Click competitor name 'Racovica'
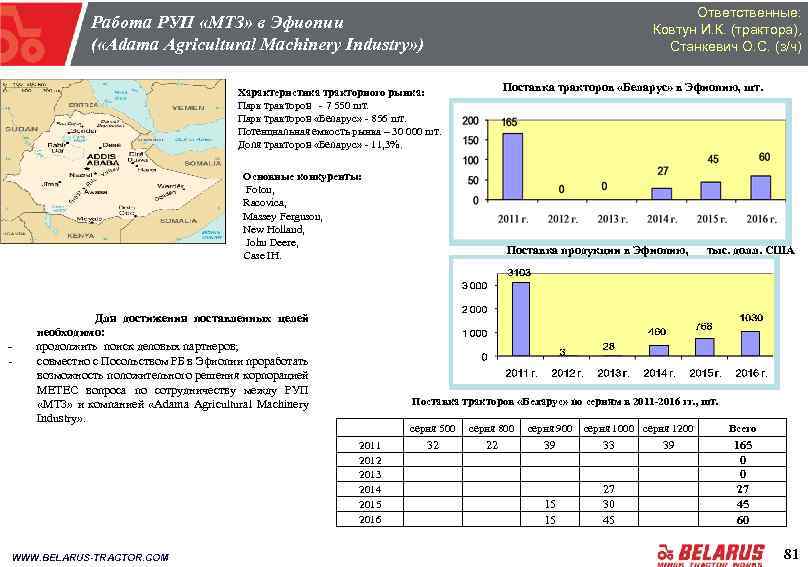 264,203
